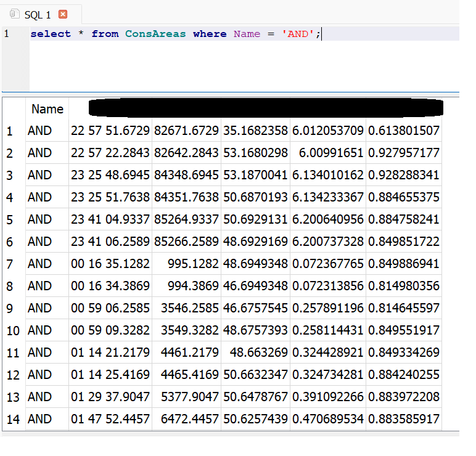Image resolution: width=476 pixels, height=456 pixels.
Task: Click cell 01 29 37.9047
Action: (x=110, y=396)
